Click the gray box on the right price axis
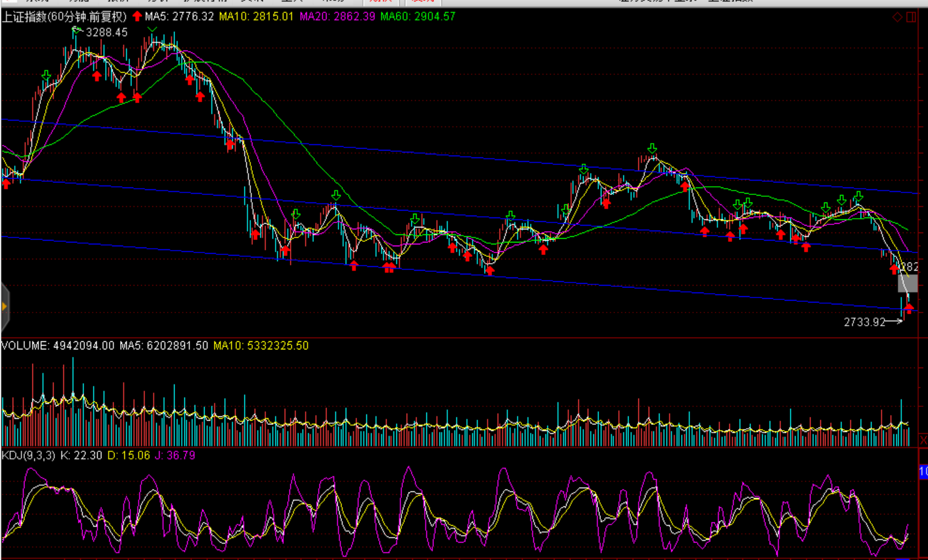The width and height of the screenshot is (928, 560). pyautogui.click(x=908, y=284)
